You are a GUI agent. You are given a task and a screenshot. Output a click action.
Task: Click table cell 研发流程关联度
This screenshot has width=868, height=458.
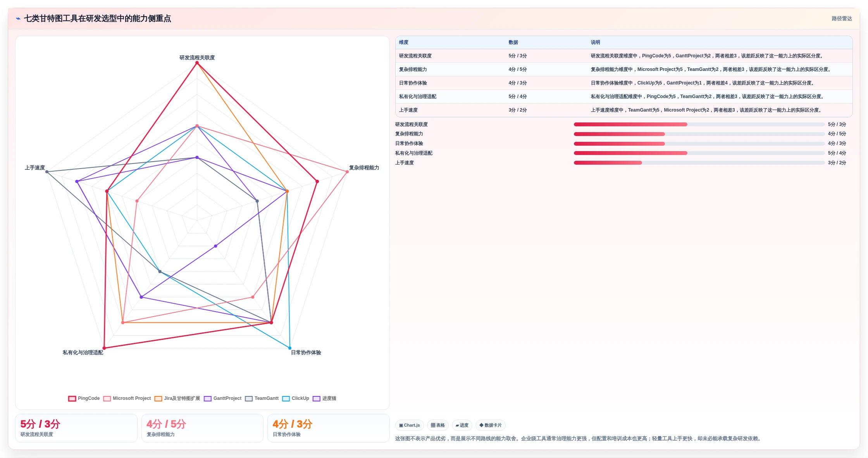pyautogui.click(x=415, y=56)
